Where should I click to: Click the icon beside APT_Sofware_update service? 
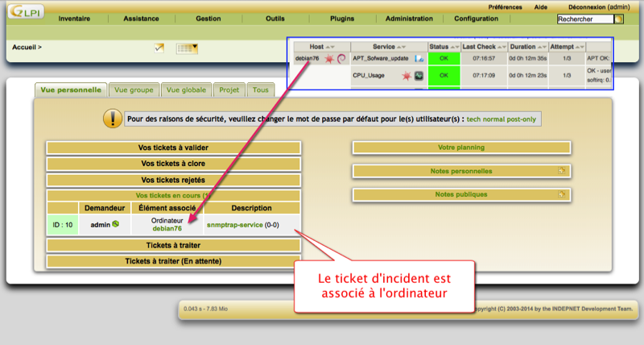click(419, 59)
